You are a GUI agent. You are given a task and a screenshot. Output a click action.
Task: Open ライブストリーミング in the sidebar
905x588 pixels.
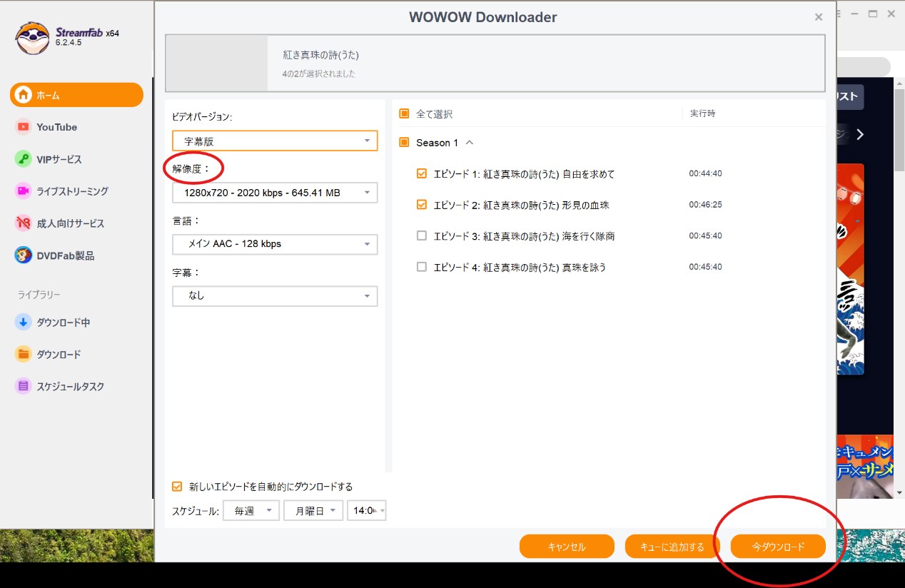(x=72, y=191)
